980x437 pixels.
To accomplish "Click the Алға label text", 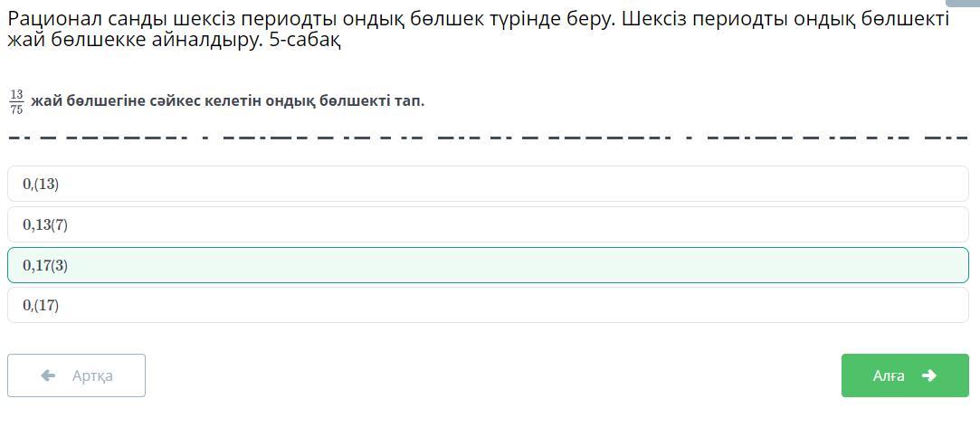I will pos(889,375).
